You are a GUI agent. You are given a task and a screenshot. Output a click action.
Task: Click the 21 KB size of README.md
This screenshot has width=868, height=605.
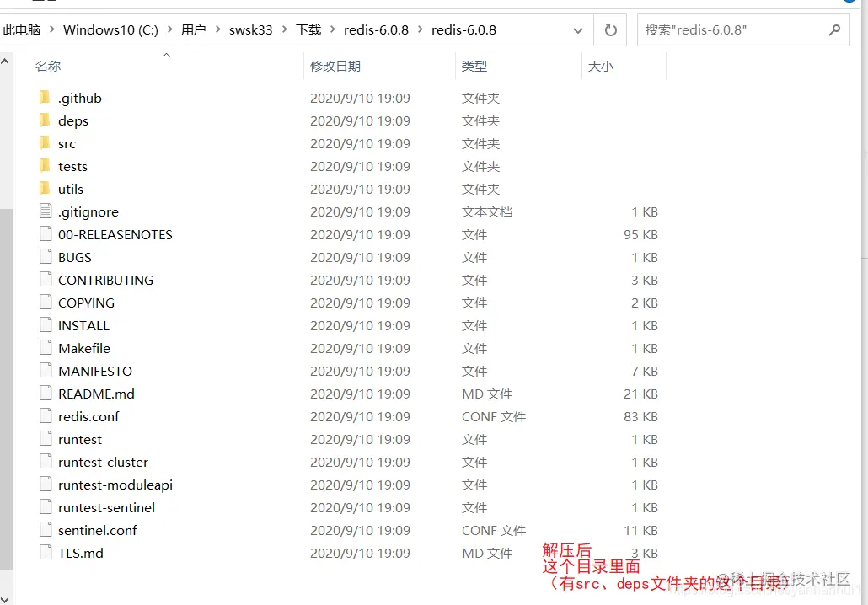(640, 394)
